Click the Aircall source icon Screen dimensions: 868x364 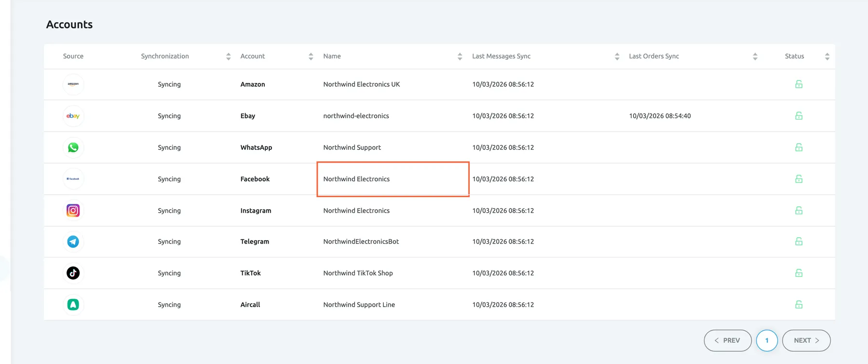73,305
